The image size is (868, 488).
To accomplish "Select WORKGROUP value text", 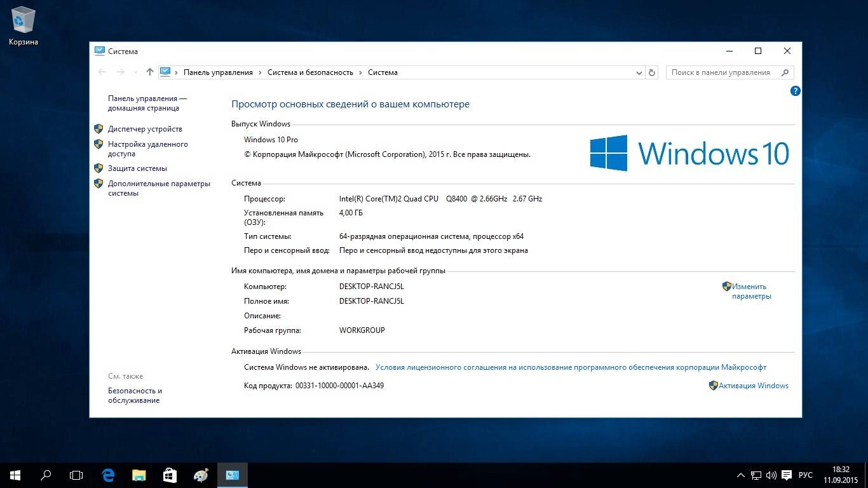I will pyautogui.click(x=362, y=330).
